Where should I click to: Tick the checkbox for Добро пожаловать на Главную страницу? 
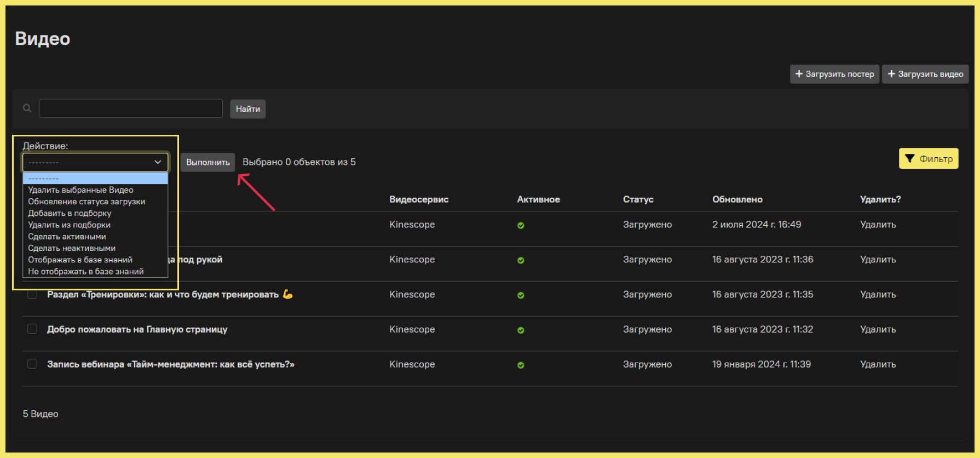tap(32, 329)
